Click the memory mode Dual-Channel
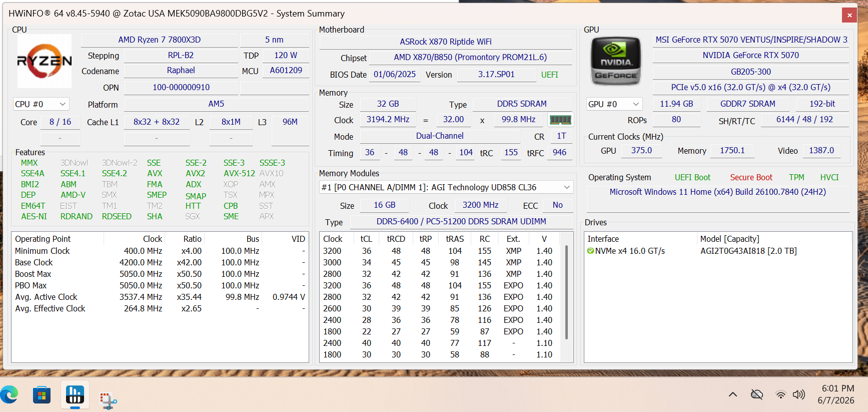Viewport: 868px width, 412px height. pos(440,136)
